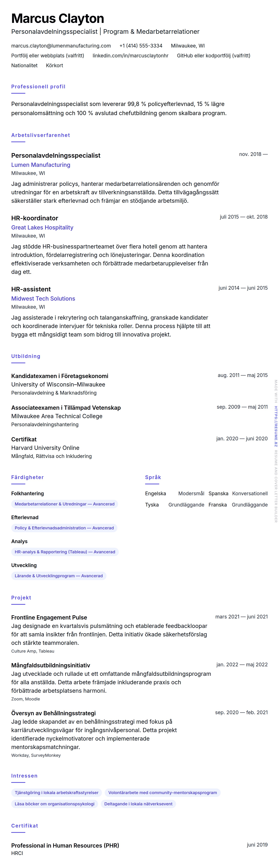Click the marcus.clayton@lumenmanufacturing.com email link
Viewport: 279px width, 868px height.
[x=61, y=46]
